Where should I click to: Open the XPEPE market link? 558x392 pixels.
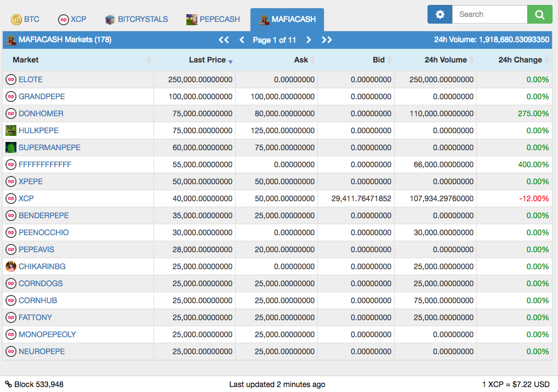pyautogui.click(x=31, y=181)
